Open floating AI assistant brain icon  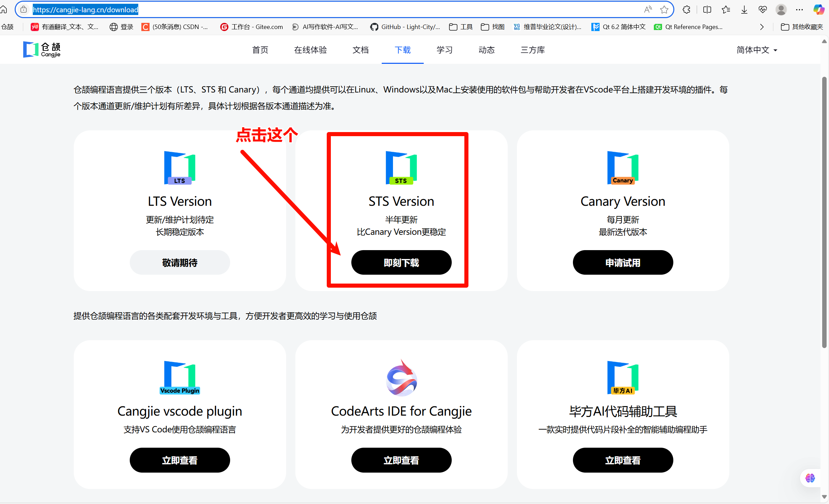(810, 478)
